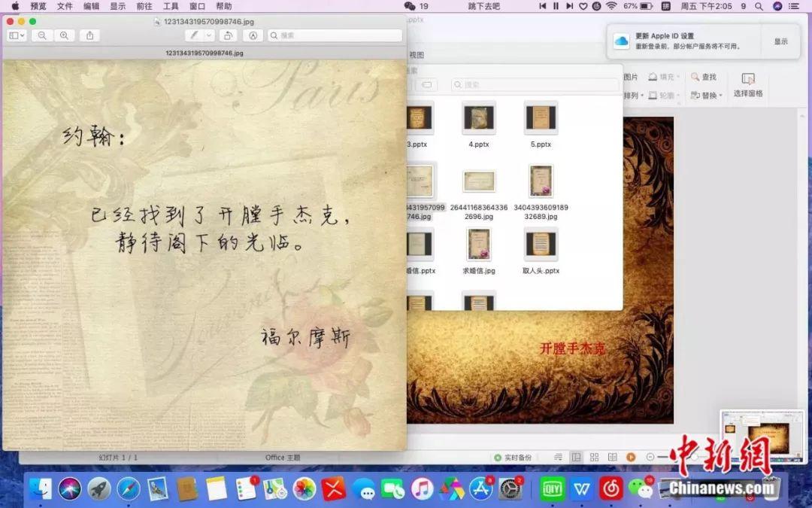Select the 求婚信.jpg file thumbnail
The height and width of the screenshot is (508, 812).
pos(479,245)
